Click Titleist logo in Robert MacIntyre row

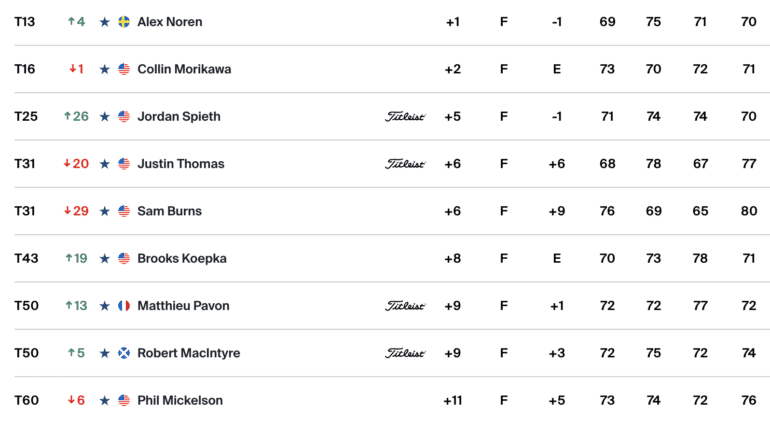pyautogui.click(x=405, y=353)
